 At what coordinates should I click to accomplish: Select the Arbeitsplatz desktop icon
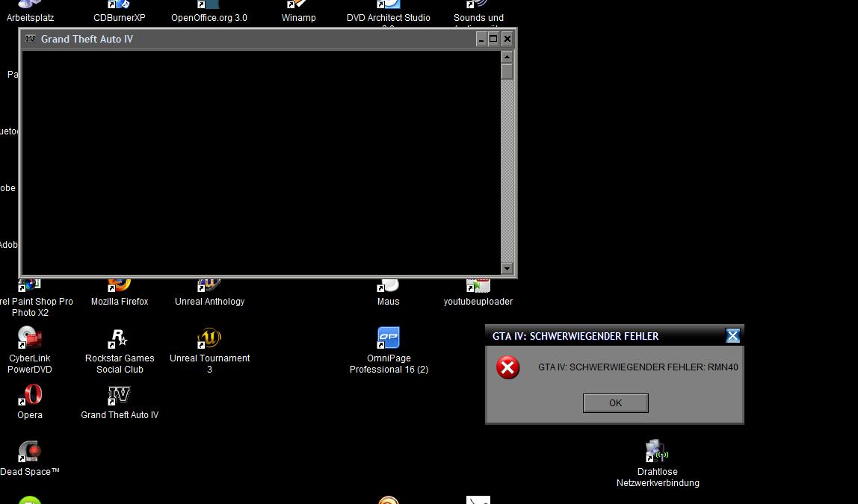pos(30,11)
